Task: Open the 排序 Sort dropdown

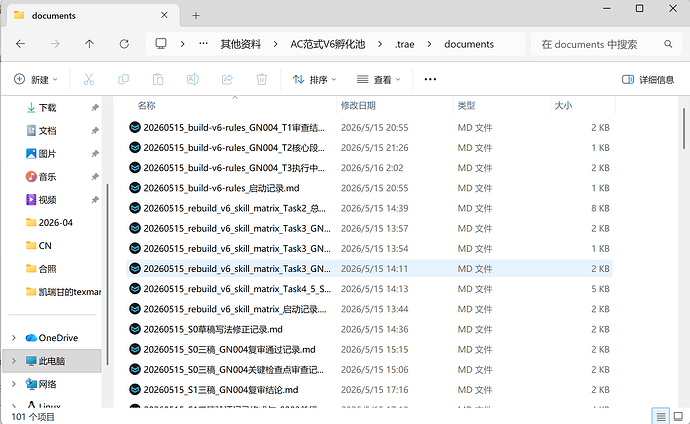Action: tap(314, 80)
